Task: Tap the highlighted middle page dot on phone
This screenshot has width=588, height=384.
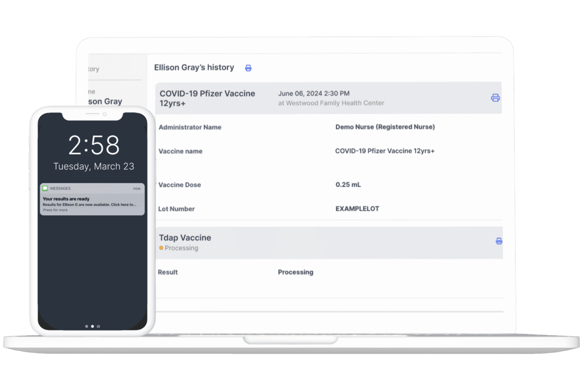Action: click(93, 326)
